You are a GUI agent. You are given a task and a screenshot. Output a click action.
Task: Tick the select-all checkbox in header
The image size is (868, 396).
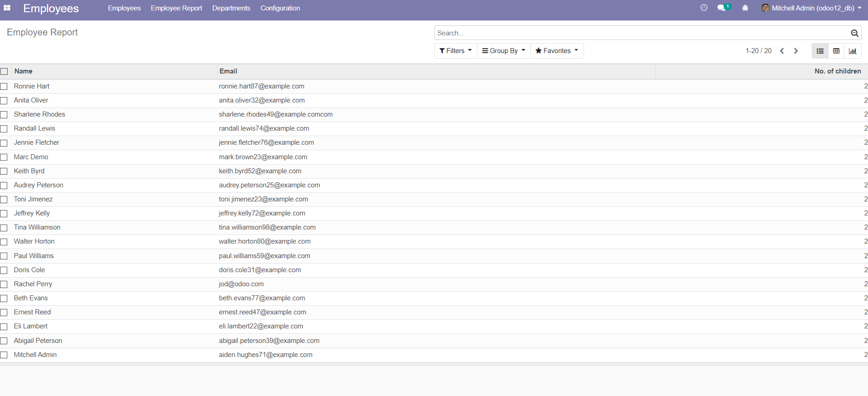pos(5,72)
